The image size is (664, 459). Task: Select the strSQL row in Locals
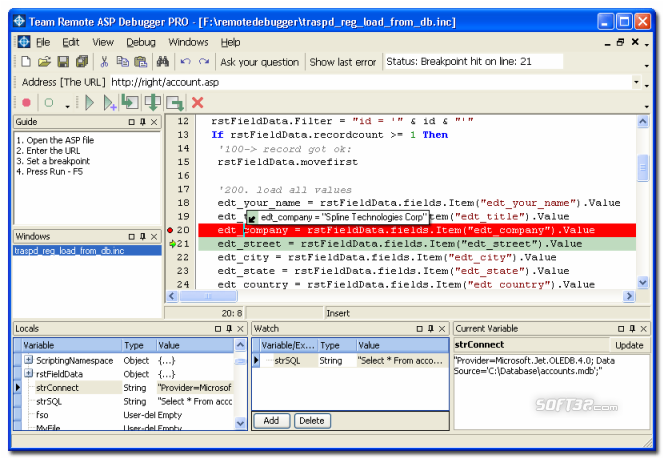pyautogui.click(x=127, y=401)
